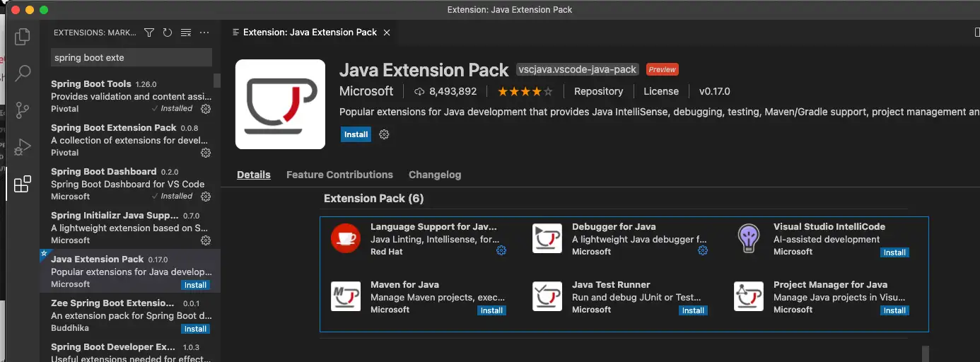Switch to the Details tab
Viewport: 980px width, 362px height.
click(254, 175)
